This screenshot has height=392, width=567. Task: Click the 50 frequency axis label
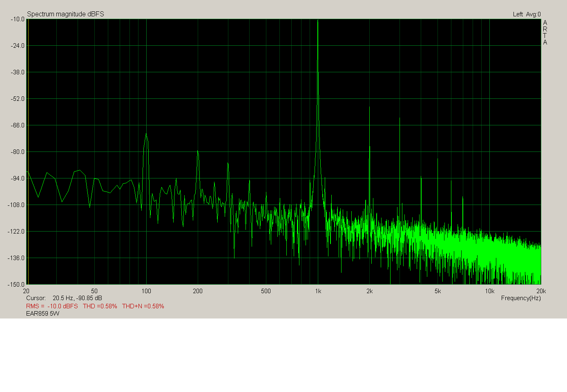click(94, 291)
